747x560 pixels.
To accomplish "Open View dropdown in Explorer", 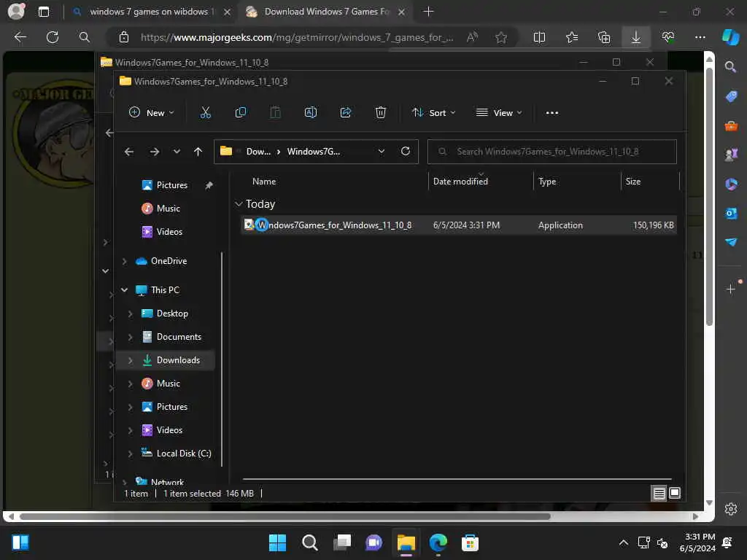I will [x=499, y=113].
